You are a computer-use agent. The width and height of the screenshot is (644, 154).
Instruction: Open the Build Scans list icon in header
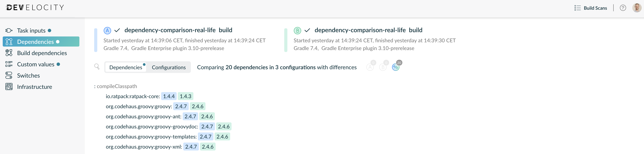(578, 8)
